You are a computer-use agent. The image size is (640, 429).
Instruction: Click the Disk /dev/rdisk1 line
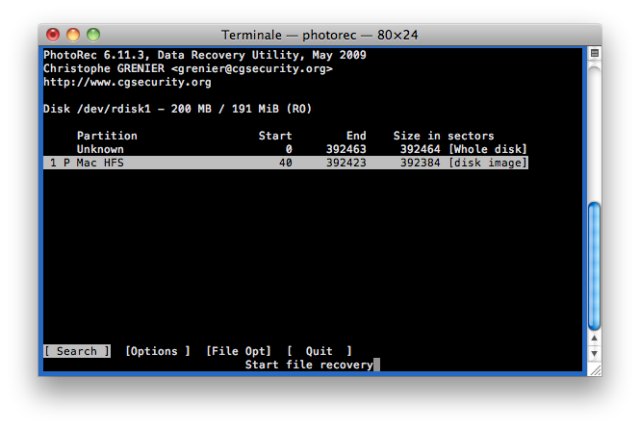click(x=178, y=109)
